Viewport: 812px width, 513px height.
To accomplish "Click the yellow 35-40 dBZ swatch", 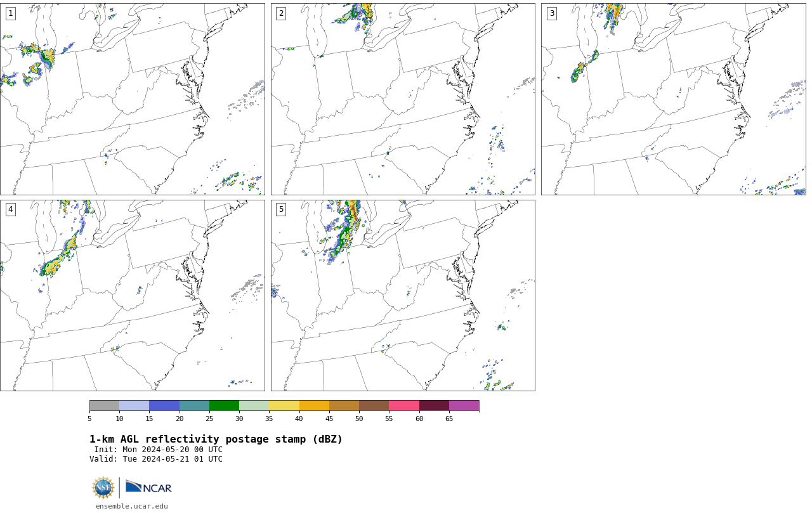I will [284, 406].
